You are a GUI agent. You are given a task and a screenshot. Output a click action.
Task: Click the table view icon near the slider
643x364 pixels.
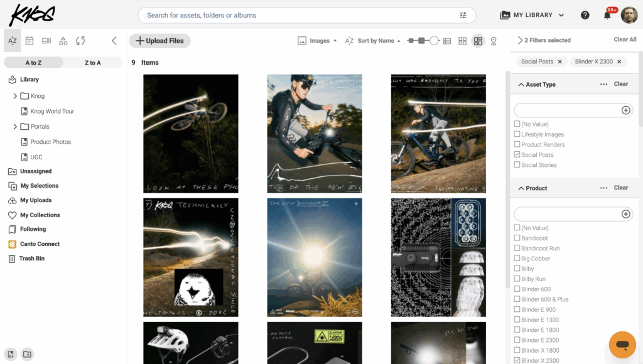(x=446, y=40)
